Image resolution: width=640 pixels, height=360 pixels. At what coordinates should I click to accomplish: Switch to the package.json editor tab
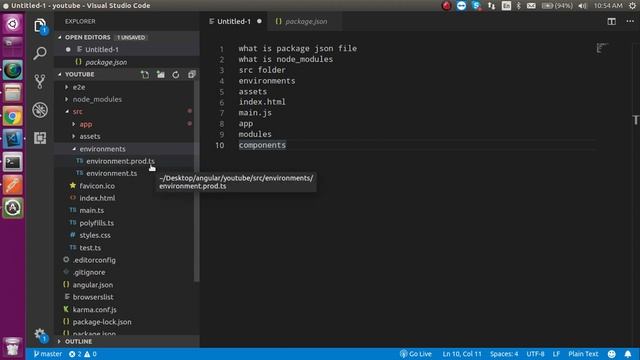[x=304, y=21]
